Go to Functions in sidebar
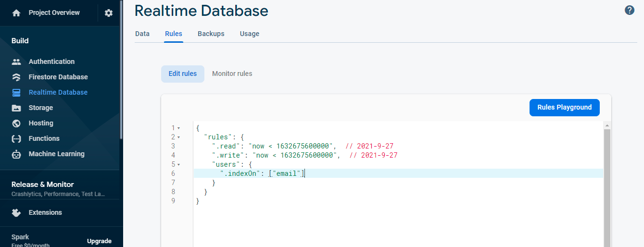This screenshot has width=644, height=247. pyautogui.click(x=44, y=138)
